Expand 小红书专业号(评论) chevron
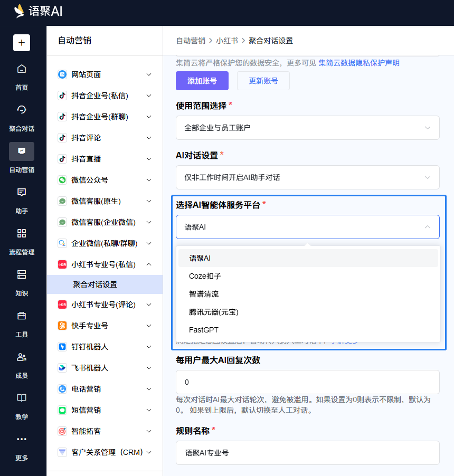454x476 pixels. click(149, 304)
